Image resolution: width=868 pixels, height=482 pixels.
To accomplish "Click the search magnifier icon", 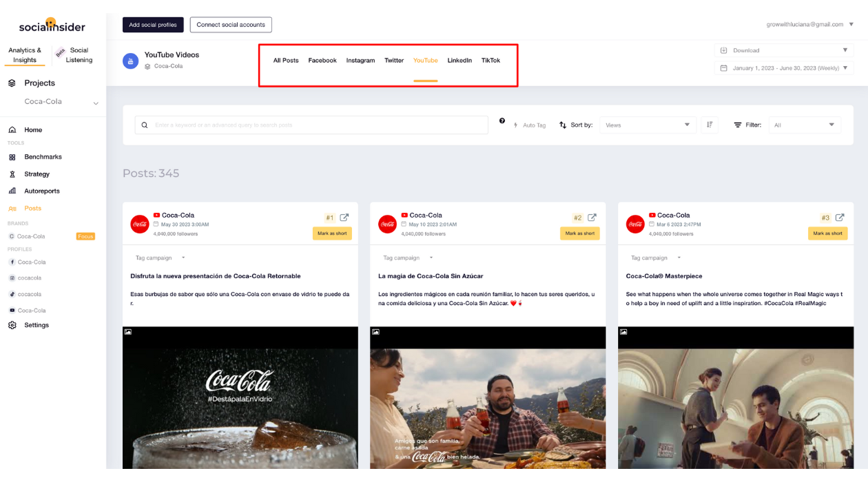I will (x=145, y=125).
